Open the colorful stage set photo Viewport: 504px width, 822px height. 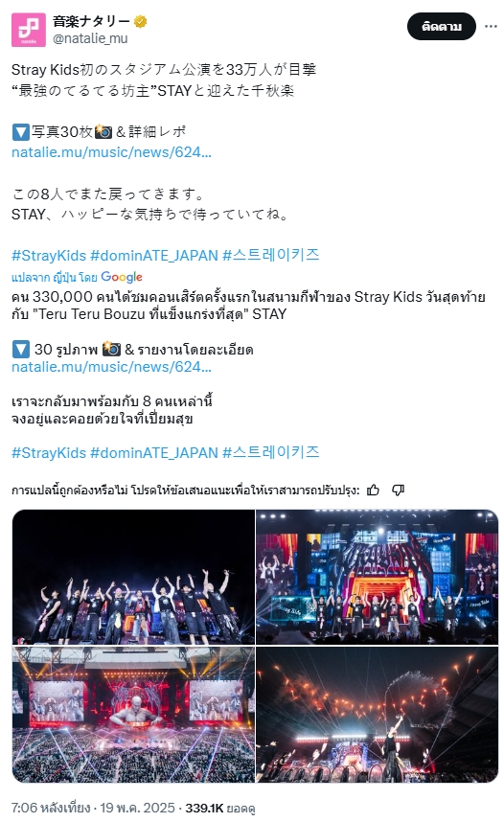tap(378, 577)
